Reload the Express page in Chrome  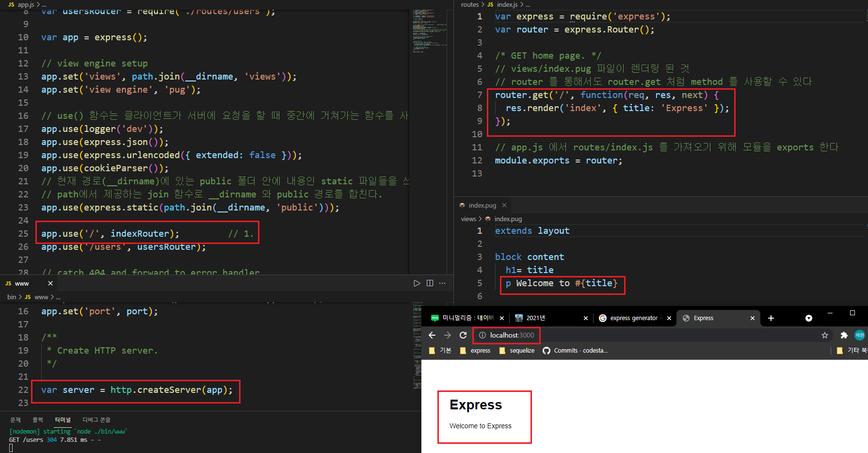click(463, 335)
